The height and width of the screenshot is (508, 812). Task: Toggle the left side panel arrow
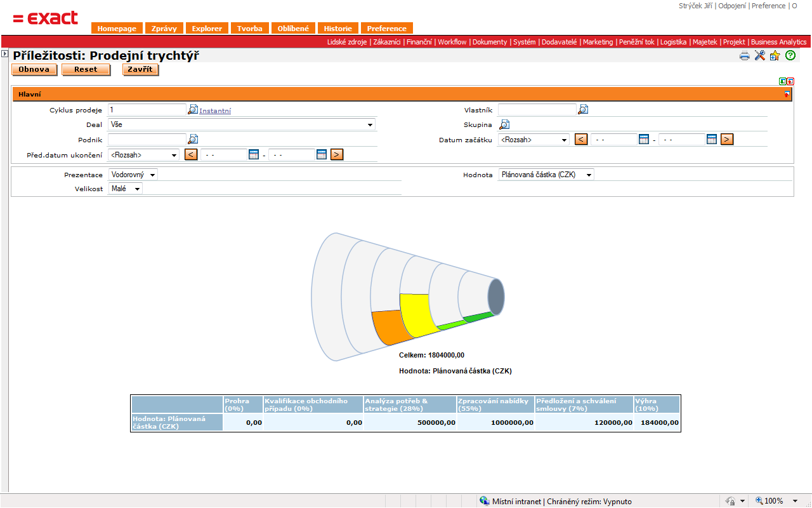[x=4, y=54]
